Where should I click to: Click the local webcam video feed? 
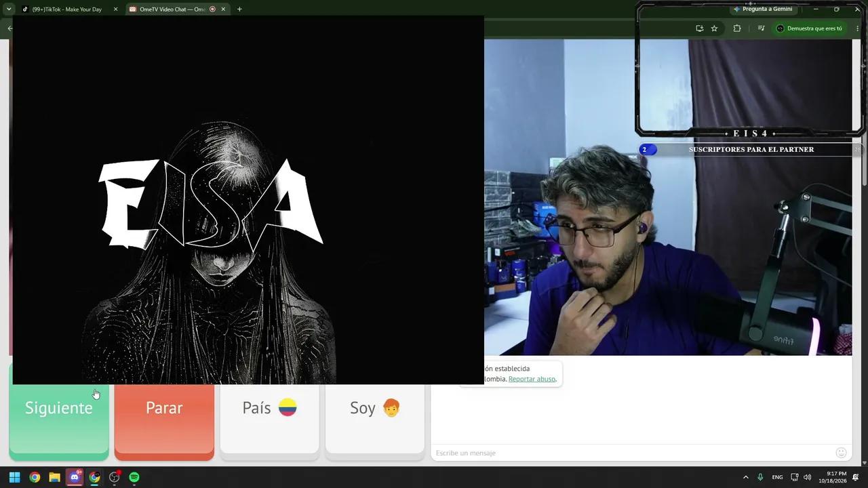tap(668, 197)
